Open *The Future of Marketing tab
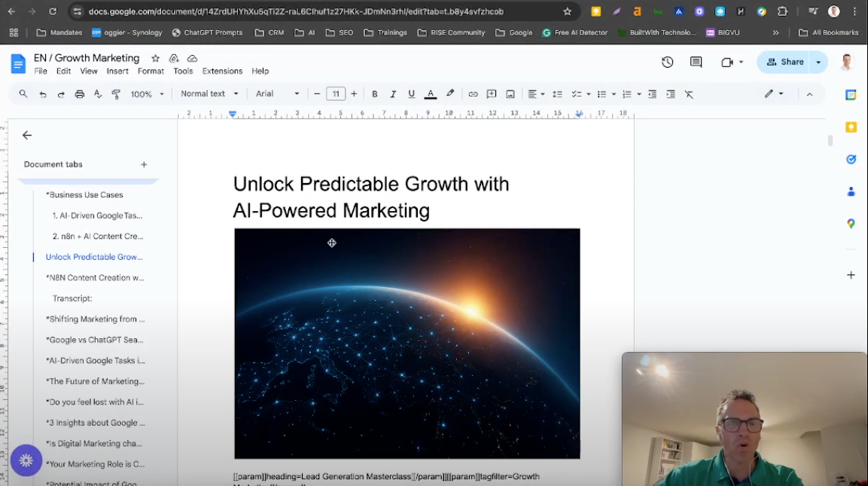 point(95,381)
